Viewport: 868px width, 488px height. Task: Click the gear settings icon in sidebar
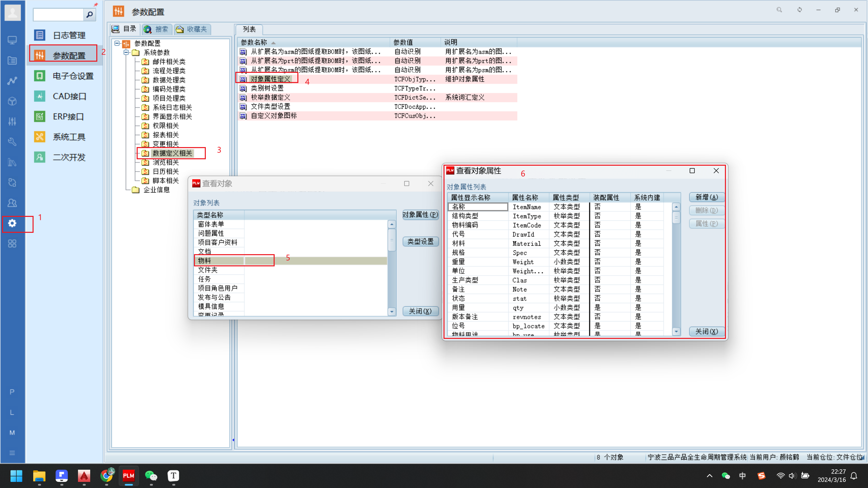point(12,223)
